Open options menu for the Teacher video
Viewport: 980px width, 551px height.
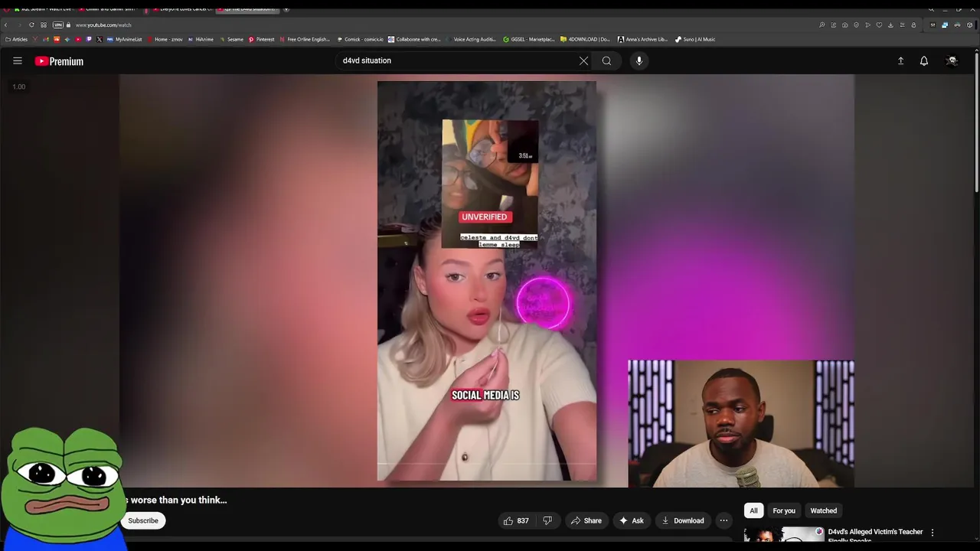click(x=933, y=532)
